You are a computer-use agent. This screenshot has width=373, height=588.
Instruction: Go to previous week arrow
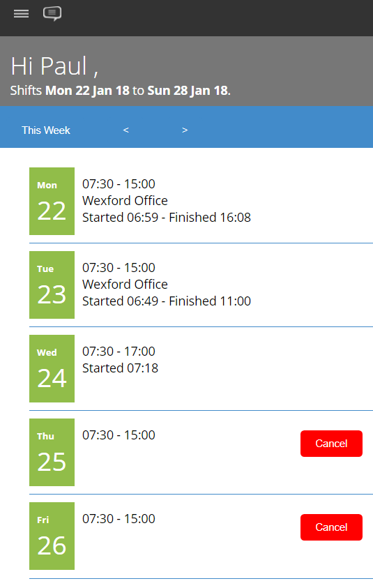tap(126, 130)
